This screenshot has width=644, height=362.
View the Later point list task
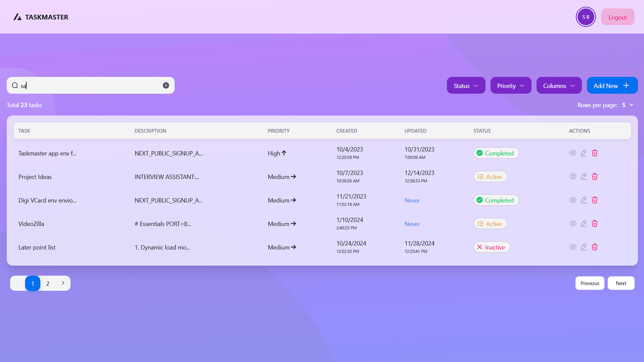(573, 247)
